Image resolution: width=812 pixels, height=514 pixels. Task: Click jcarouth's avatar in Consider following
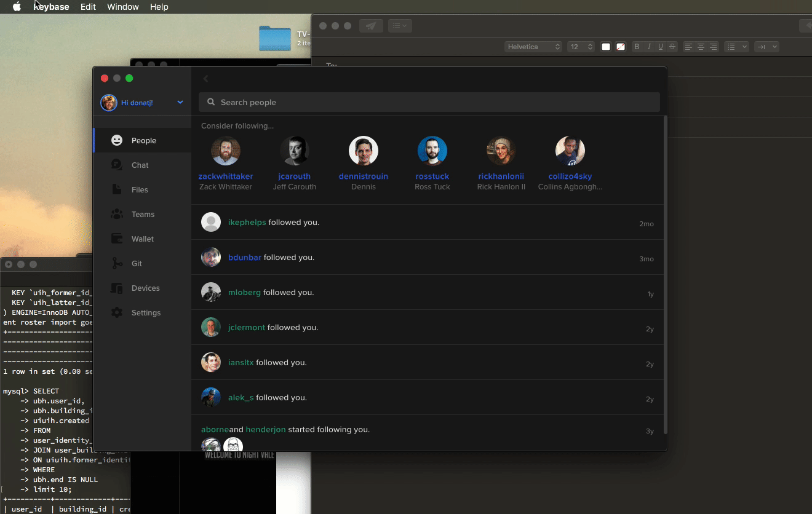295,151
